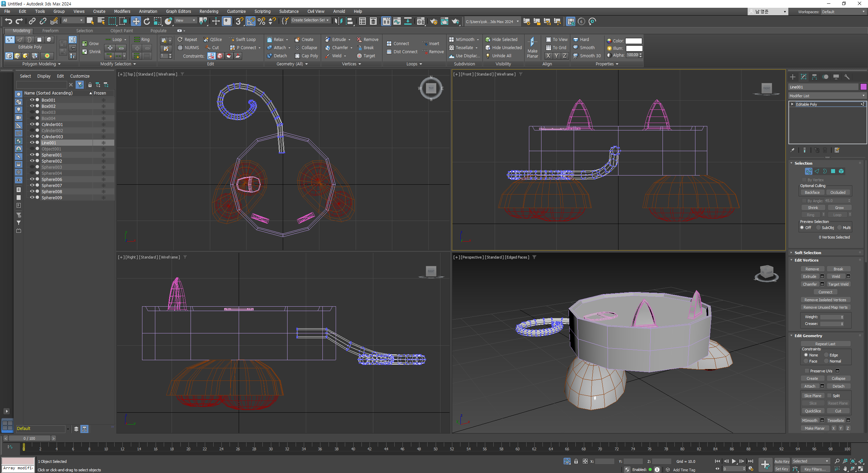Screen dimensions: 868x473
Task: Click the Undo arrow icon
Action: click(8, 21)
